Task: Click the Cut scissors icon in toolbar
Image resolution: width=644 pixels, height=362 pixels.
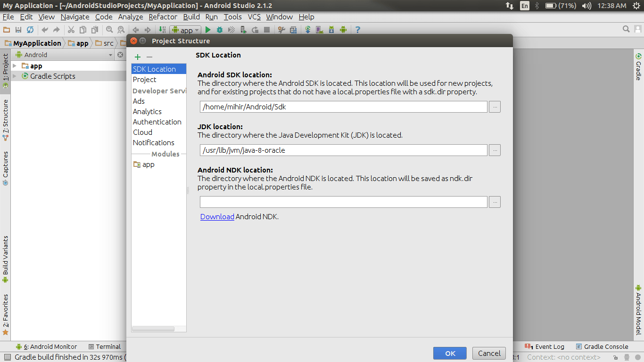Action: click(x=71, y=30)
